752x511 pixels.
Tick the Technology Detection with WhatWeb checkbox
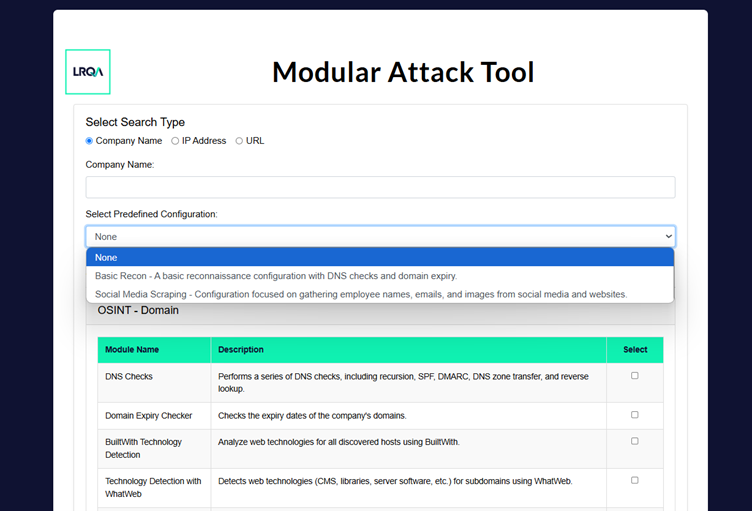point(634,480)
